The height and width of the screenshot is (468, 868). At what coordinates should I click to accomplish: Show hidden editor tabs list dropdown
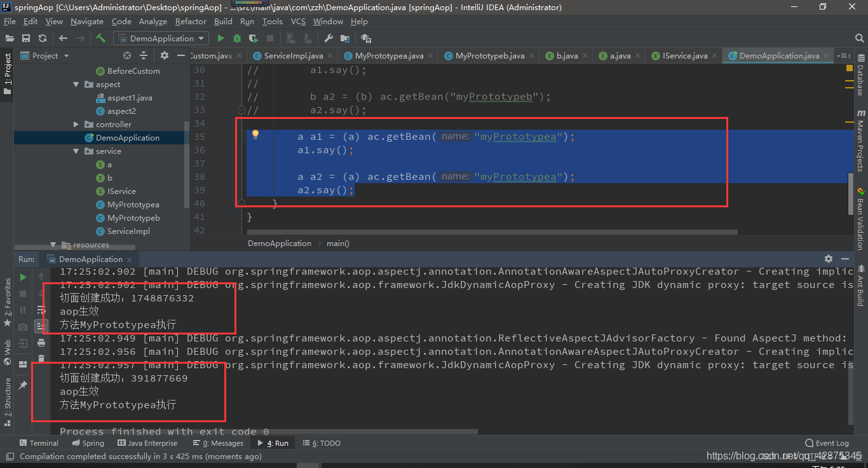click(844, 56)
